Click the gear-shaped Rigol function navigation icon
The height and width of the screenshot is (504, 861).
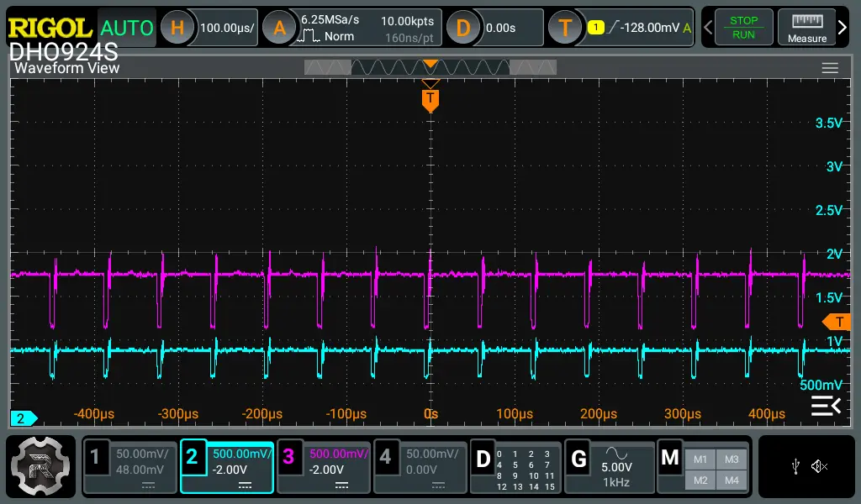40,467
